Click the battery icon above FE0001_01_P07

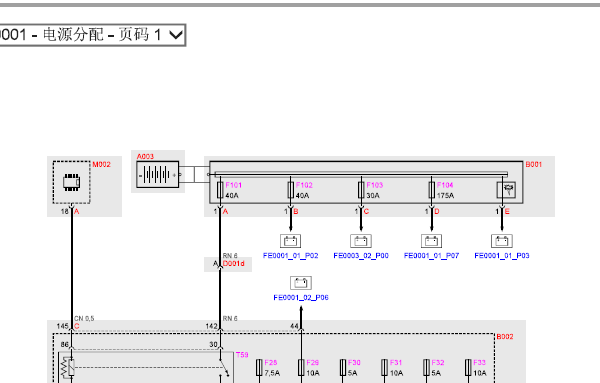tap(431, 241)
